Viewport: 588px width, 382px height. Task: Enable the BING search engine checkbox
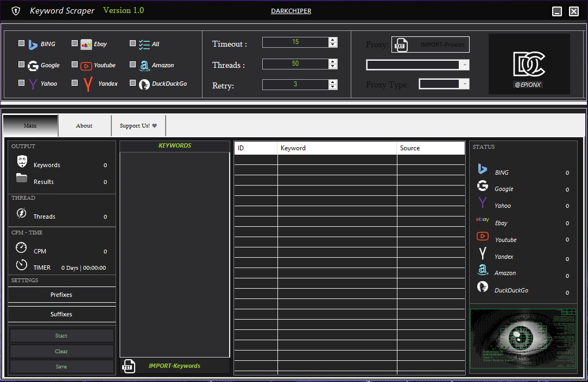pos(21,43)
